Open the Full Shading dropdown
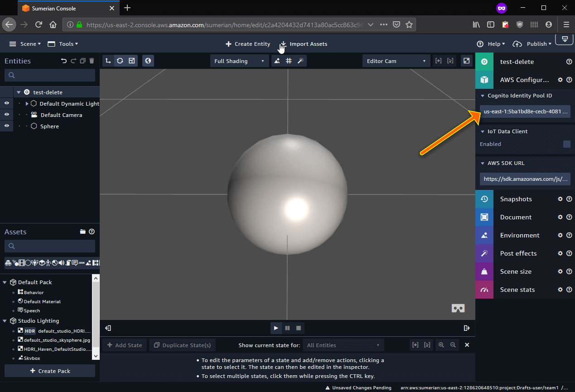This screenshot has width=575, height=392. tap(239, 61)
